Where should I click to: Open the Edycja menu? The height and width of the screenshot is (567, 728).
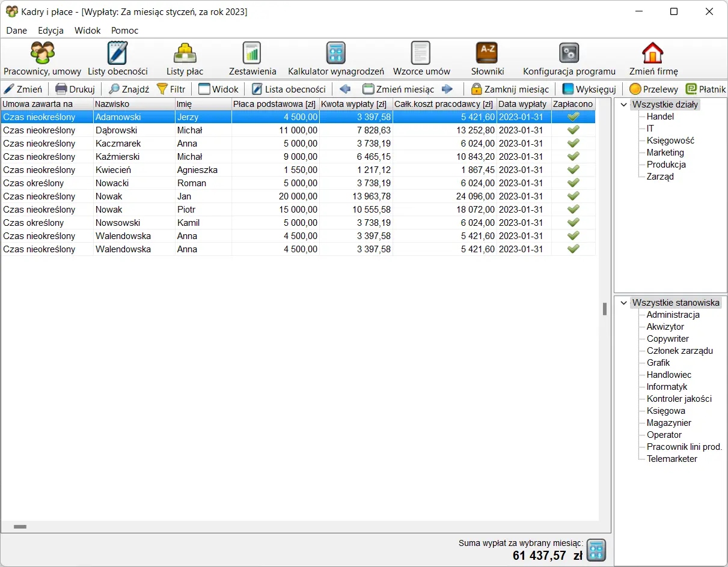50,31
